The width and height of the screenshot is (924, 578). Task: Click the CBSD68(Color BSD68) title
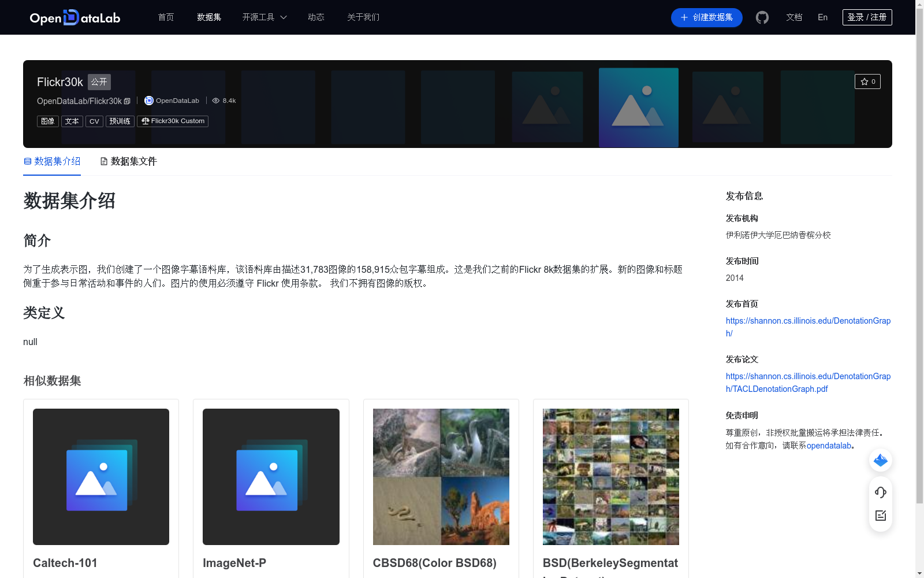pos(435,563)
